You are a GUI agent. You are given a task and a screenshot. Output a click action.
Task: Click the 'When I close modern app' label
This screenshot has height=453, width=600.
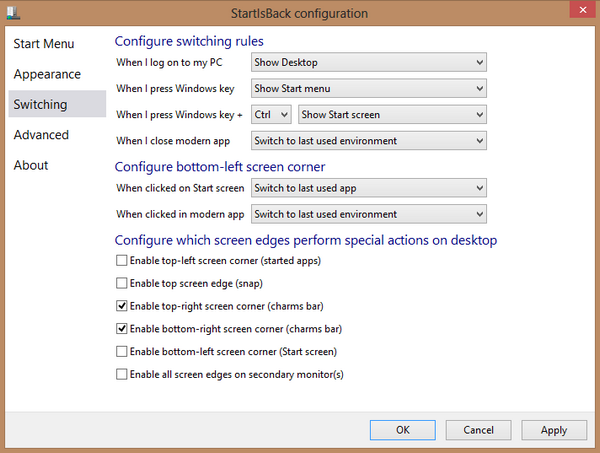click(173, 141)
